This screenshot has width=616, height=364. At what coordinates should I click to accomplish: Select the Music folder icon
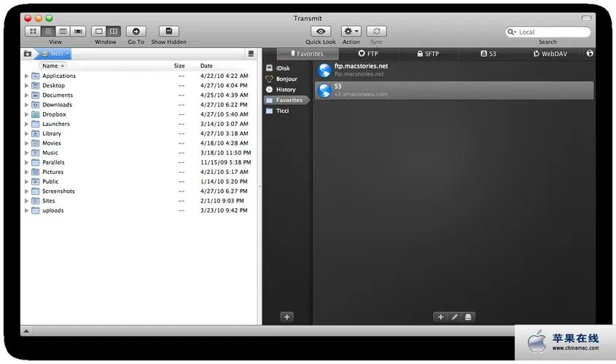[36, 153]
